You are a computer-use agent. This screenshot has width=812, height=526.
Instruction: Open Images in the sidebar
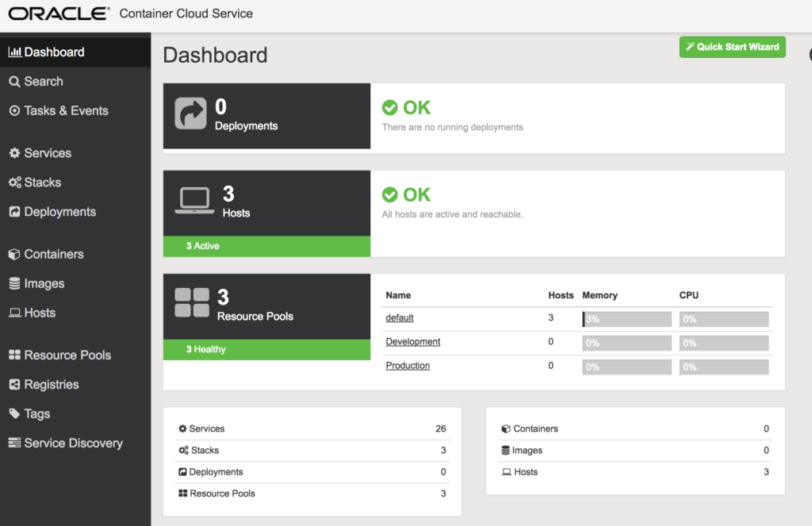pos(75,283)
